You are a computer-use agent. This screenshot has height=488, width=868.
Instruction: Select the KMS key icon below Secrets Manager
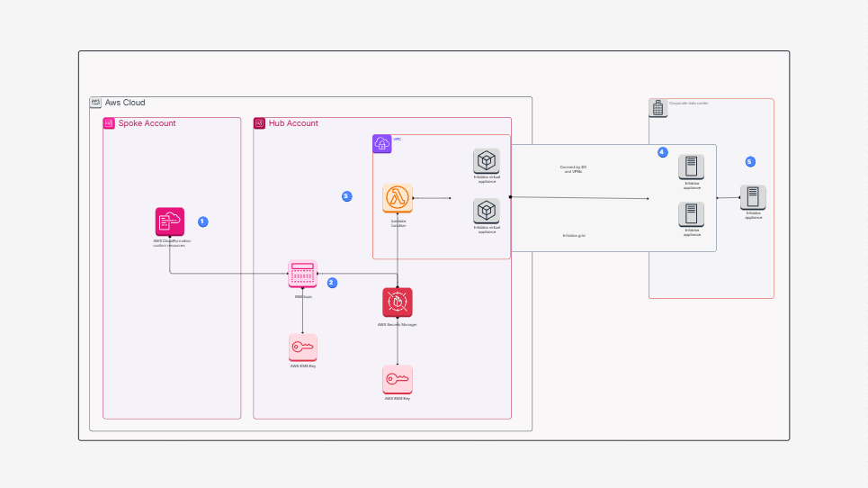(x=398, y=379)
